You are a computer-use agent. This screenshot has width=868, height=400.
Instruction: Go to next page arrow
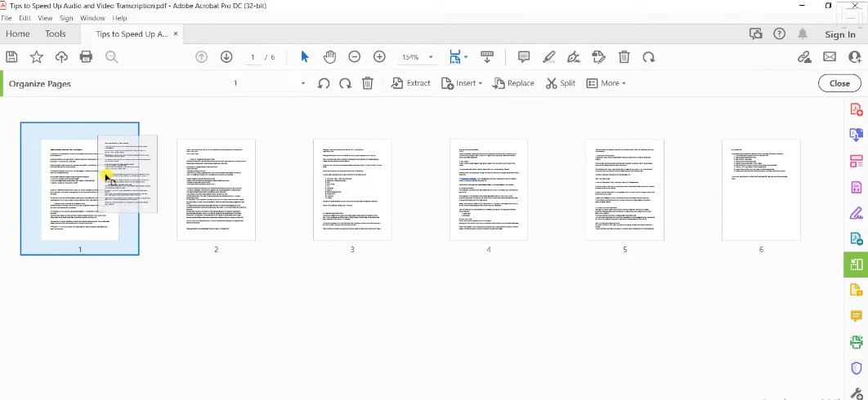pos(226,57)
